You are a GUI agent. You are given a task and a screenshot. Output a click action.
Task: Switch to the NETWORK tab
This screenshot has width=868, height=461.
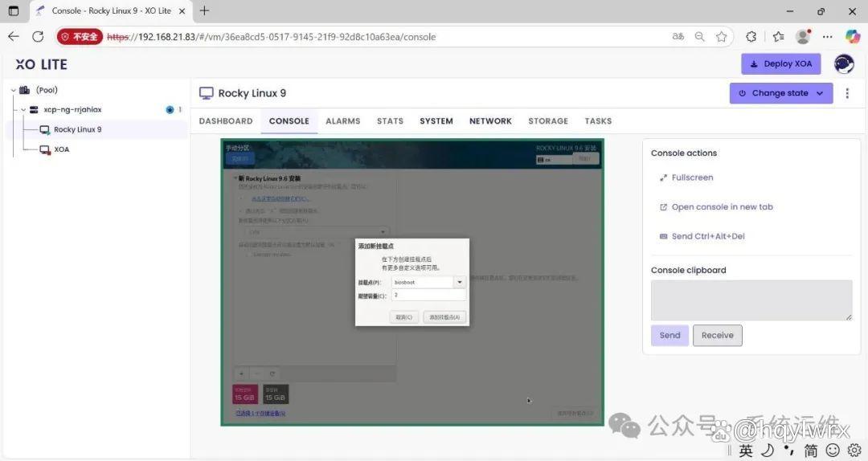tap(490, 120)
